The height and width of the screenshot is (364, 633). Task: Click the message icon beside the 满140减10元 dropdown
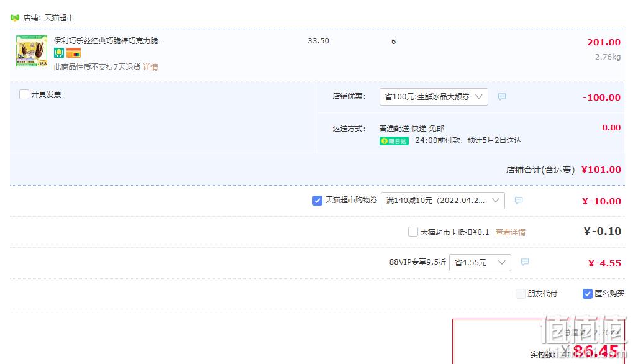click(519, 200)
